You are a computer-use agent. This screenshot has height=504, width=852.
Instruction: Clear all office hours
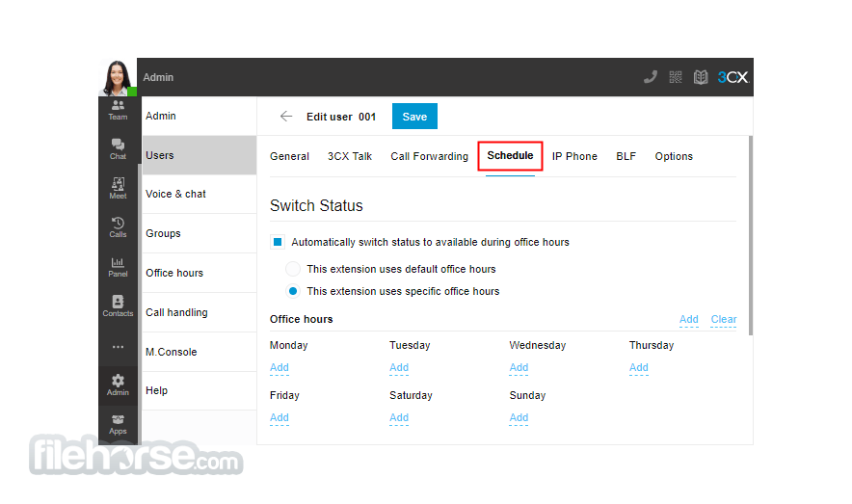click(724, 319)
